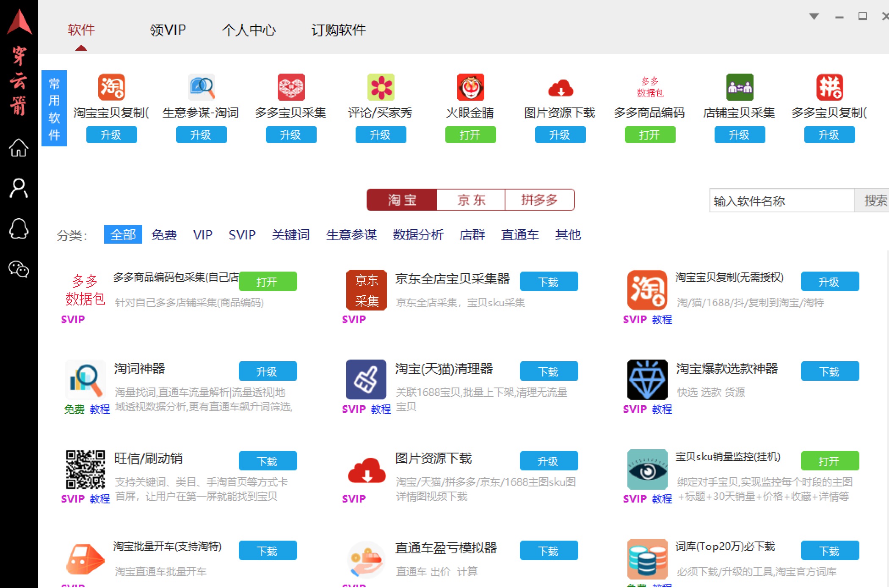Image resolution: width=889 pixels, height=588 pixels.
Task: Click 下载 for 旺信/刷动销
Action: 268,461
